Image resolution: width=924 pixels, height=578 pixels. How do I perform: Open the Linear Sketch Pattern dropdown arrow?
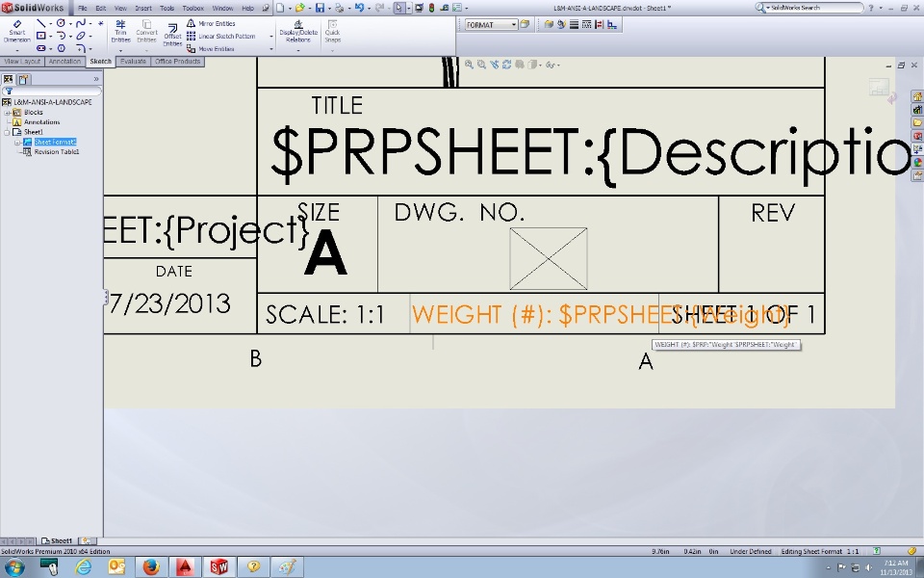[x=271, y=37]
